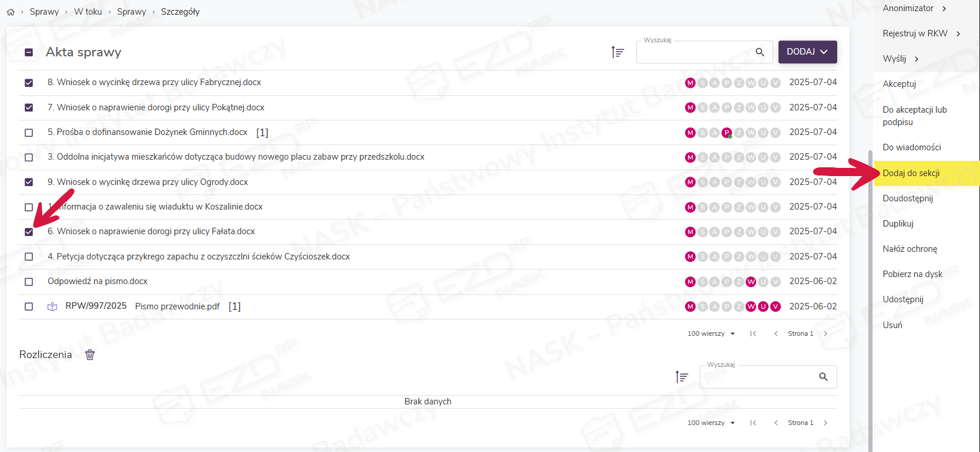Screen dimensions: 980x452
Task: Click the magnifier icon in Akta sprawy search
Action: pos(760,52)
